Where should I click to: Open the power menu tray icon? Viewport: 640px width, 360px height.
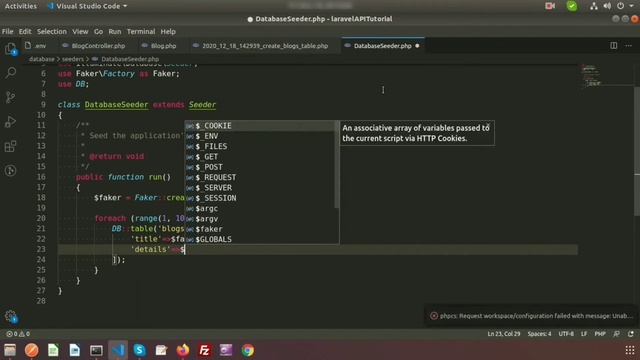[x=620, y=6]
